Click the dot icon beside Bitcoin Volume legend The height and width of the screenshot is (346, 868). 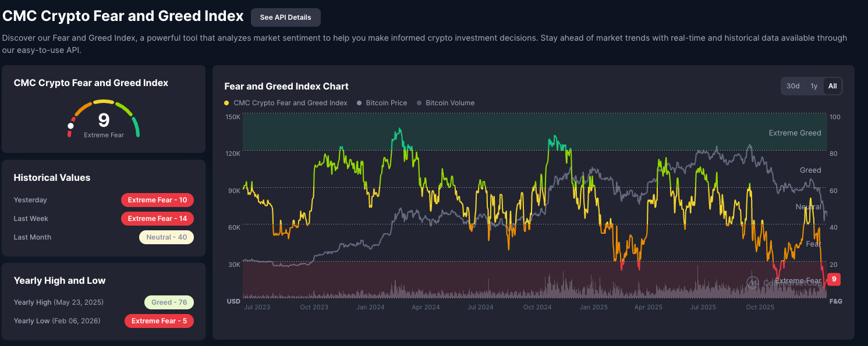pyautogui.click(x=419, y=103)
